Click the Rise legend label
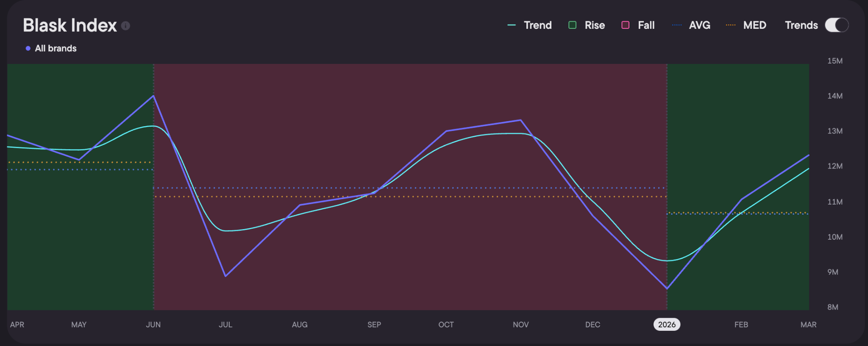Image resolution: width=868 pixels, height=346 pixels. click(595, 25)
